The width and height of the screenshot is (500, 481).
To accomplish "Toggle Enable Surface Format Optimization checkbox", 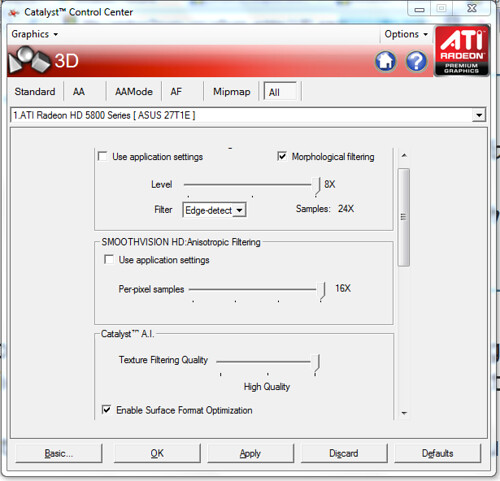I will pos(106,409).
